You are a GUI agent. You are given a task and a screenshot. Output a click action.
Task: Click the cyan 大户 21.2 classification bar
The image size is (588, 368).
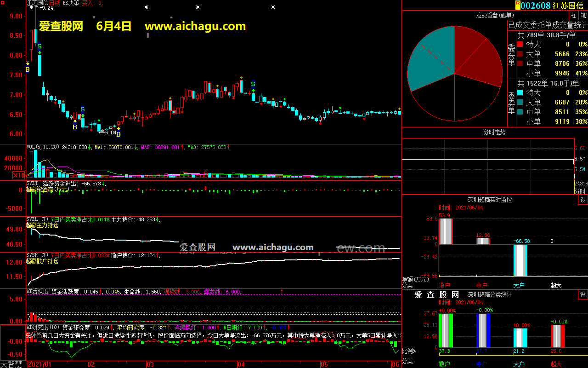tap(520, 338)
